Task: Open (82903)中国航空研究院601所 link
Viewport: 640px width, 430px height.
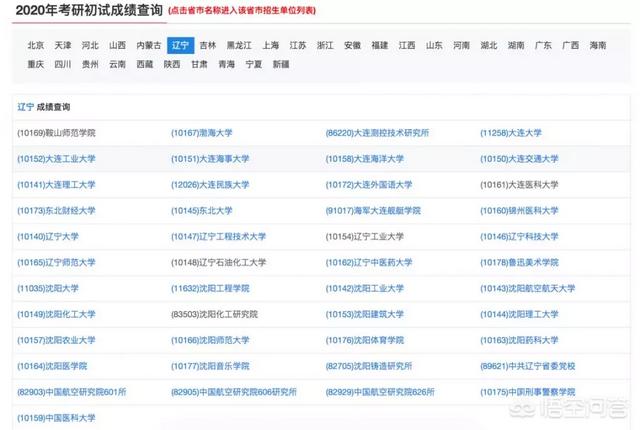Action: click(72, 392)
